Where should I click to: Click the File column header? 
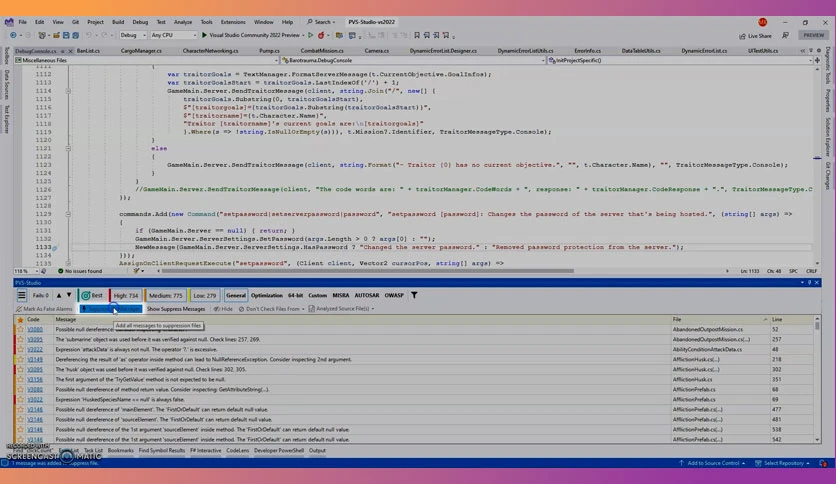[677, 319]
